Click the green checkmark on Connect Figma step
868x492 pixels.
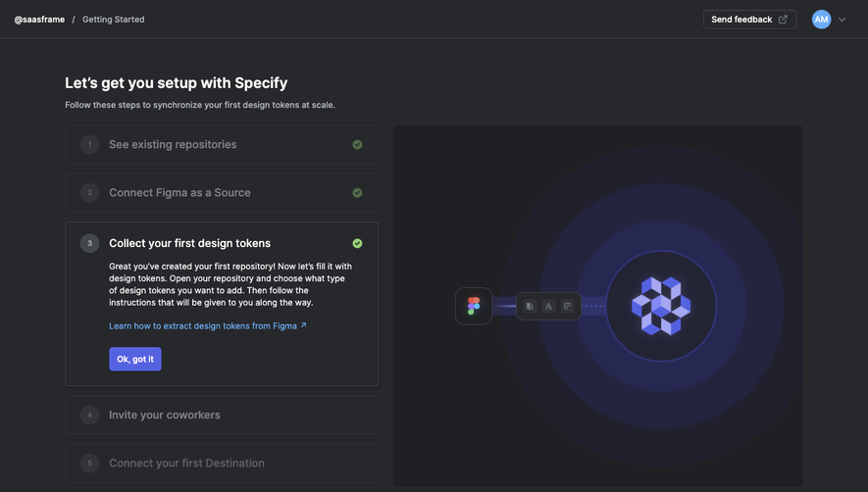coord(358,193)
